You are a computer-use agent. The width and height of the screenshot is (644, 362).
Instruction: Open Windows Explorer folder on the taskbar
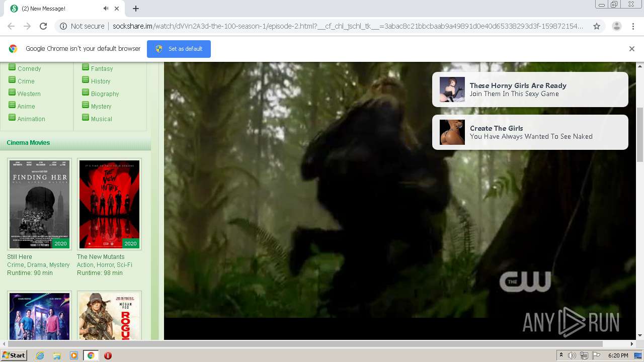pyautogui.click(x=57, y=355)
